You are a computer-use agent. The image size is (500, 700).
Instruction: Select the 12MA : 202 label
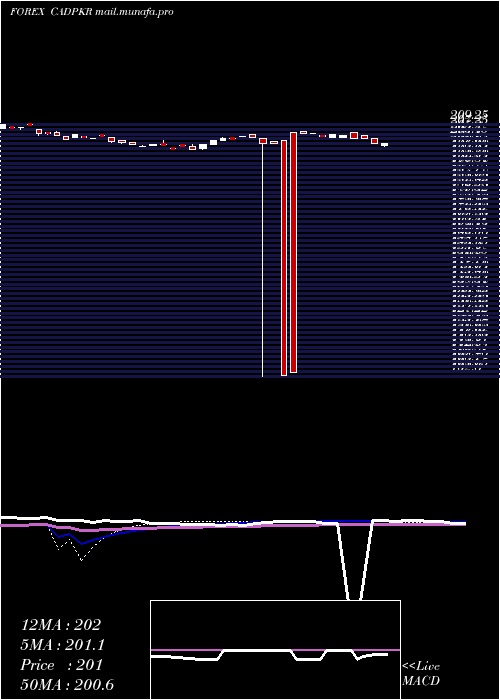[x=61, y=625]
